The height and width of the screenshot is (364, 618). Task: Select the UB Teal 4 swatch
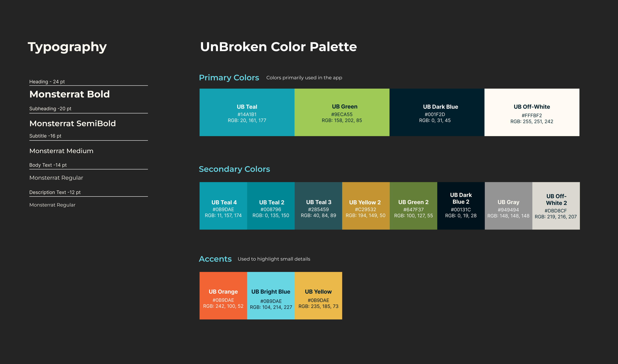click(223, 206)
